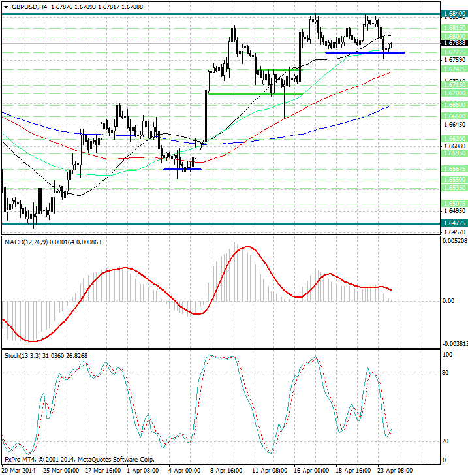Click the 1.66200 price level label

pyautogui.click(x=454, y=138)
